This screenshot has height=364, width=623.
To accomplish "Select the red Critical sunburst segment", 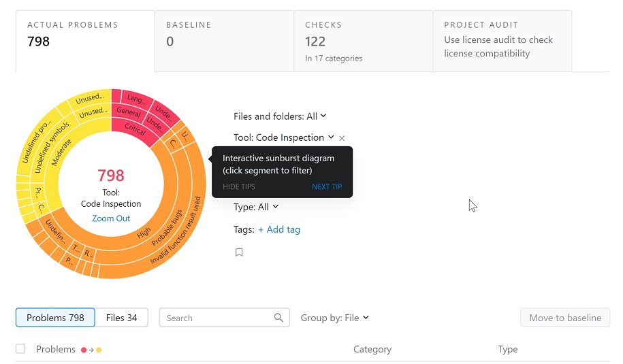I will pos(135,129).
